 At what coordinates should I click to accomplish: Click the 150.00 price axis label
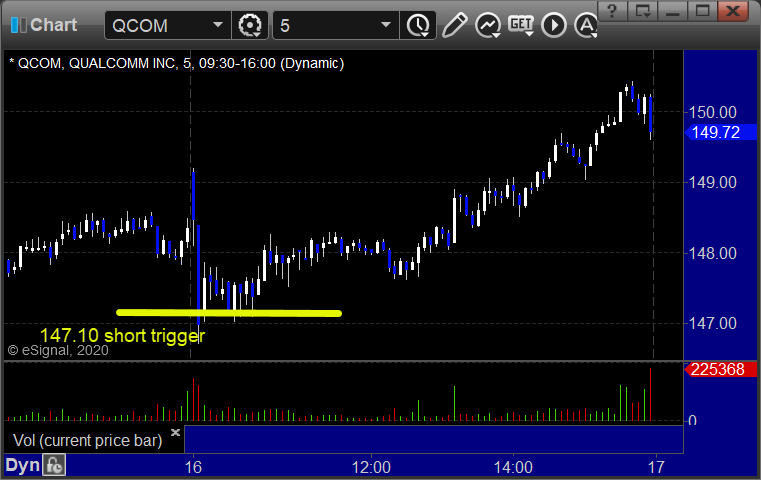click(x=712, y=112)
